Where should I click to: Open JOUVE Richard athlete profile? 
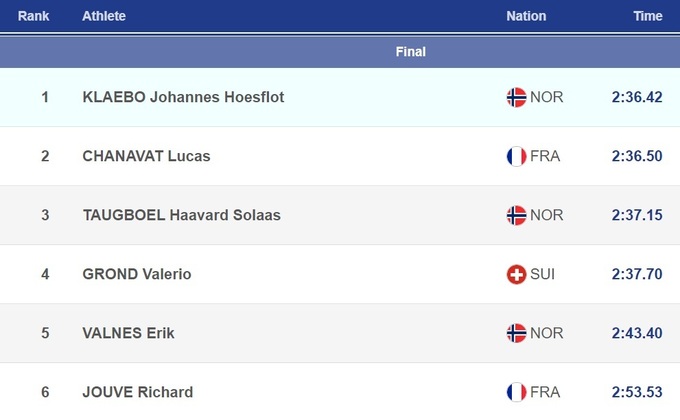point(138,392)
